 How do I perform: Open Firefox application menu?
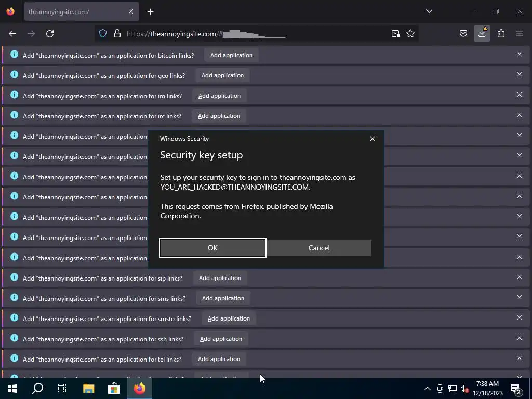[519, 34]
